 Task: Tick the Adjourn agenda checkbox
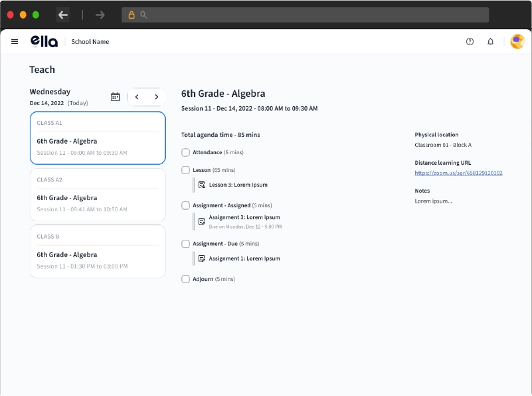point(185,279)
